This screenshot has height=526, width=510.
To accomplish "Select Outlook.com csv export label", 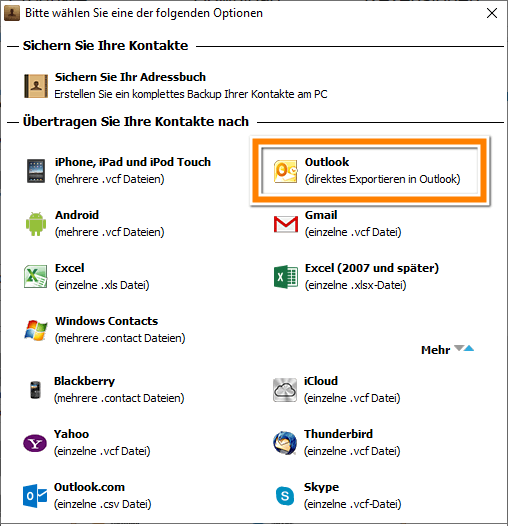I will pos(89,487).
